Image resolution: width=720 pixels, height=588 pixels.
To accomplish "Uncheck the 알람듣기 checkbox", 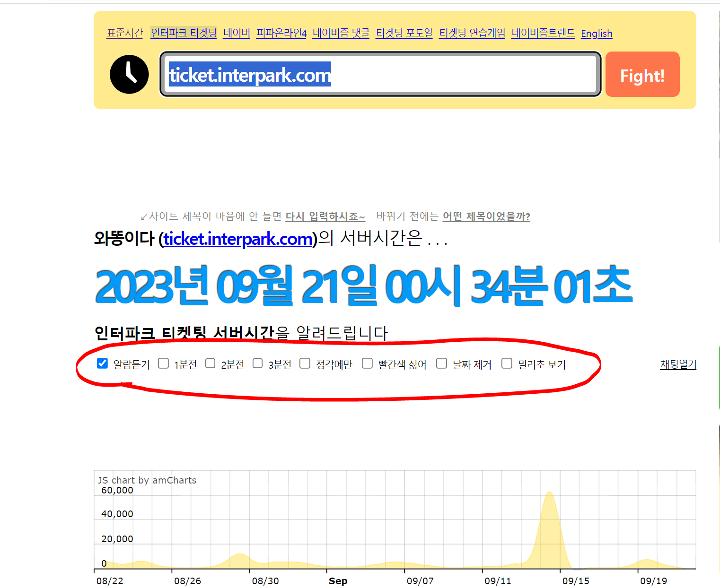I will tap(102, 363).
